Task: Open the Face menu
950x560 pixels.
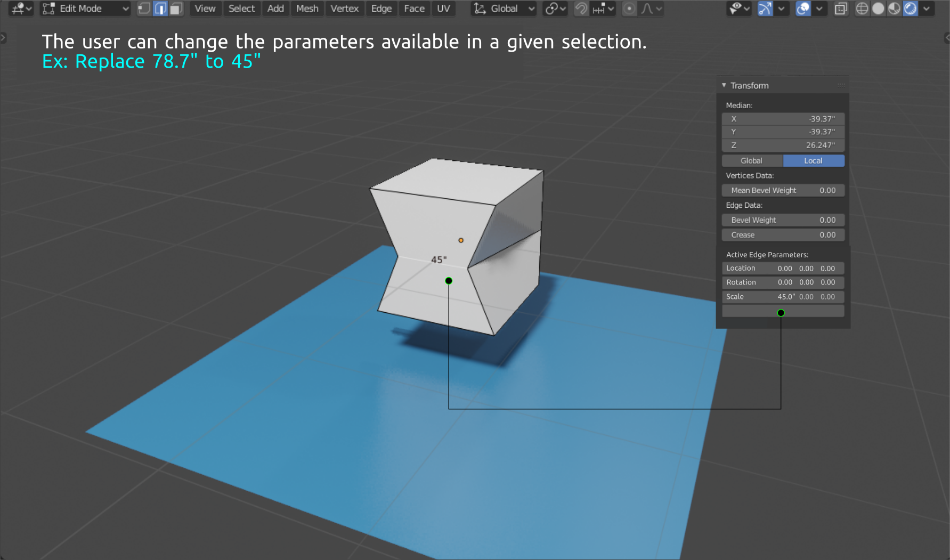Action: tap(415, 9)
